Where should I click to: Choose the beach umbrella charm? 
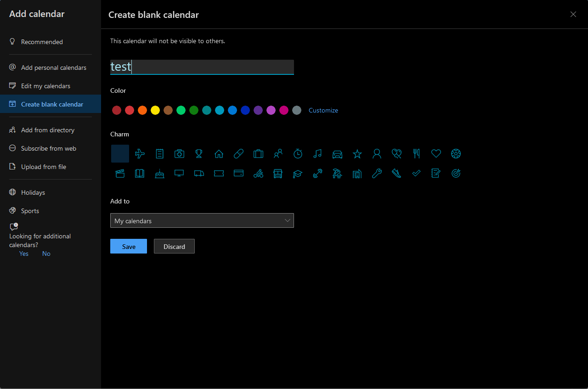click(337, 174)
